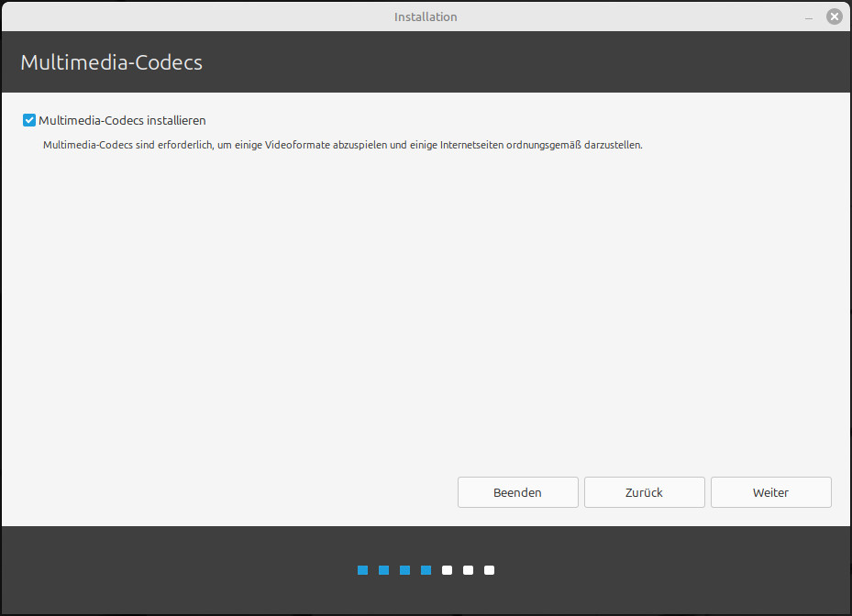Click the Weiter button
Image resolution: width=852 pixels, height=616 pixels.
click(x=771, y=492)
